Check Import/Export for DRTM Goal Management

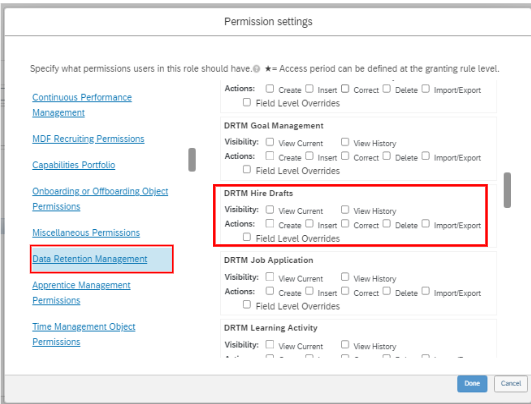pos(426,156)
